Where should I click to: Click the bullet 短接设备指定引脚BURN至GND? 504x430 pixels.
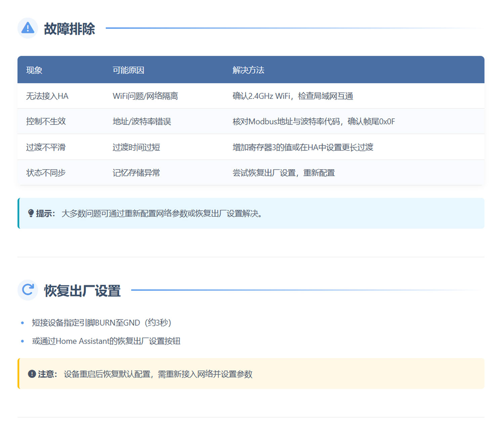pos(101,323)
